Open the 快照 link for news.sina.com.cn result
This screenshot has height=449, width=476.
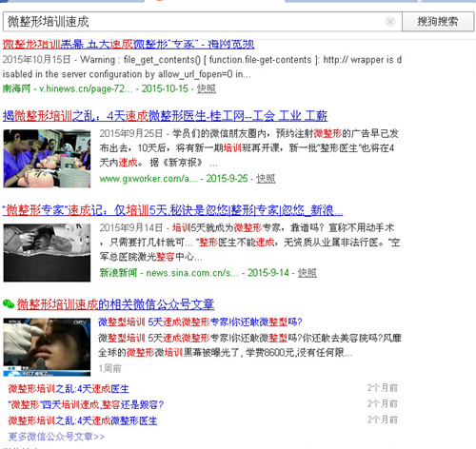pos(307,273)
